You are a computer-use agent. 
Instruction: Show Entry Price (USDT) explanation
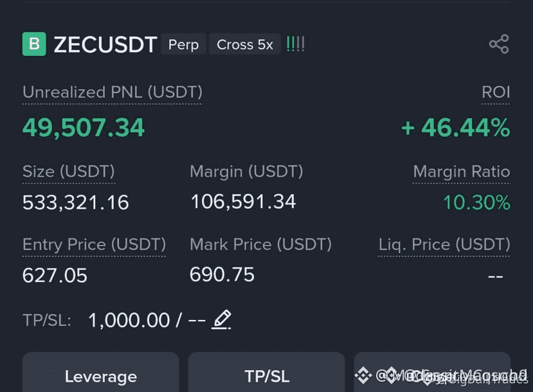click(94, 245)
